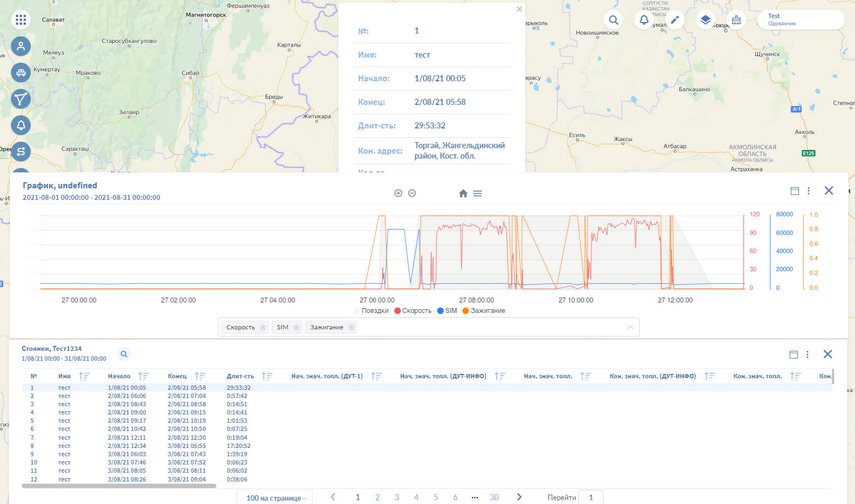Open the 100 на странице page-size dropdown
This screenshot has height=504, width=855.
[x=276, y=497]
